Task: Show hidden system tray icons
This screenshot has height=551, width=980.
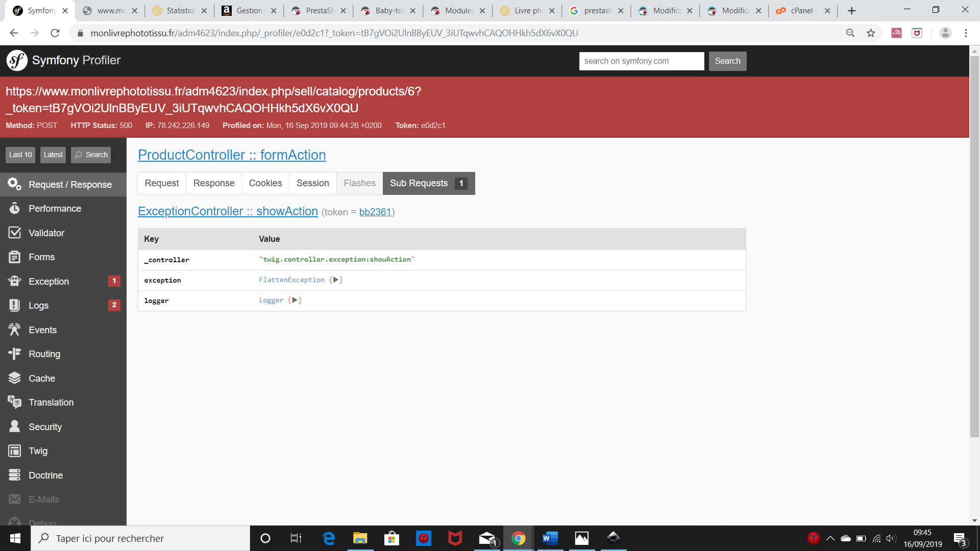Action: (830, 538)
